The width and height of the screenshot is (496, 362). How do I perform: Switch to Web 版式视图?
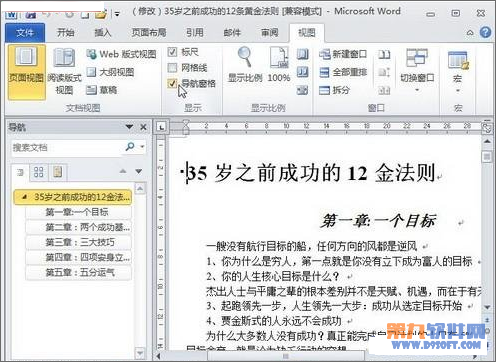click(121, 54)
